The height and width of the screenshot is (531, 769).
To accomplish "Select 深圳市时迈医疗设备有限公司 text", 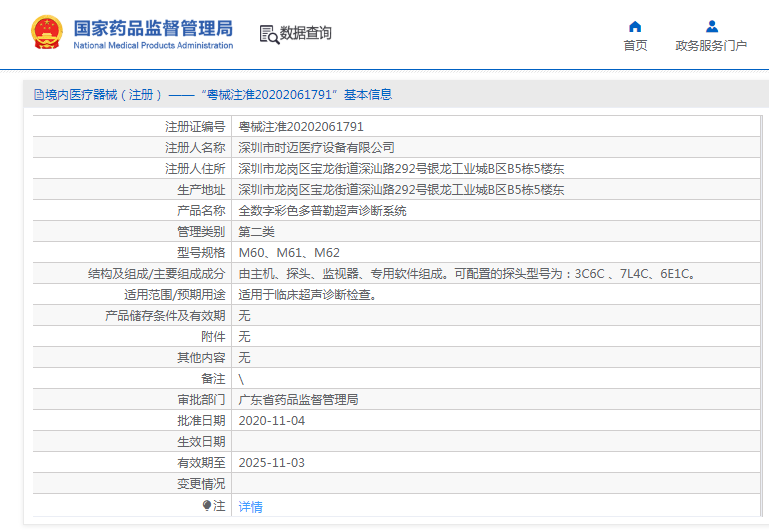I will (316, 148).
